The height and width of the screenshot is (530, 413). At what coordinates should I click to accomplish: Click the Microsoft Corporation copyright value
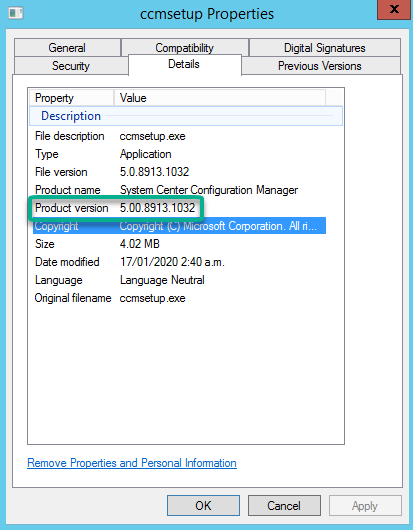218,226
